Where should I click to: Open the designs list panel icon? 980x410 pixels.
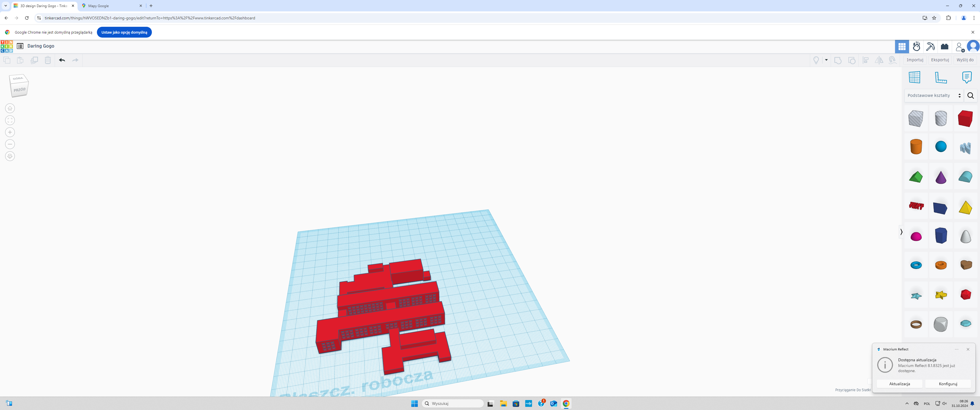coord(20,46)
